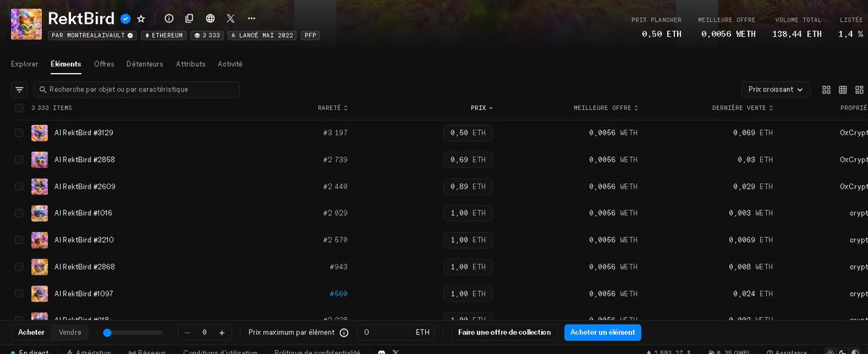Sort by the MEILLEURE OFFRE column header
This screenshot has height=354, width=868.
(x=605, y=108)
